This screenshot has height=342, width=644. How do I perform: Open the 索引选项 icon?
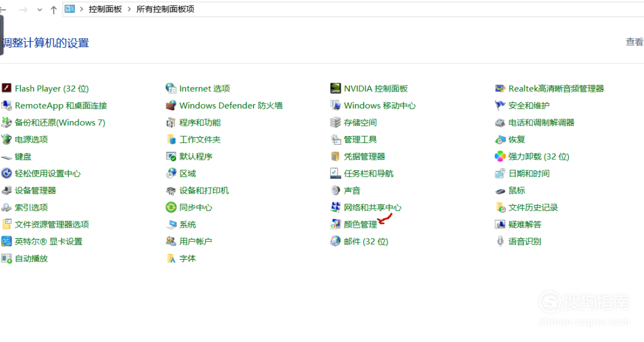(7, 207)
